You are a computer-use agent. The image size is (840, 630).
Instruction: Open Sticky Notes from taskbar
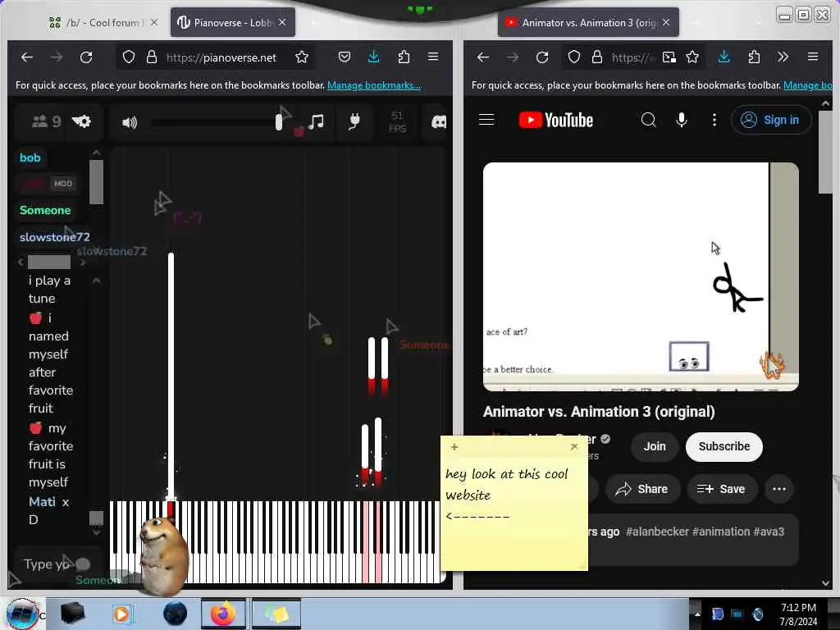coord(276,614)
